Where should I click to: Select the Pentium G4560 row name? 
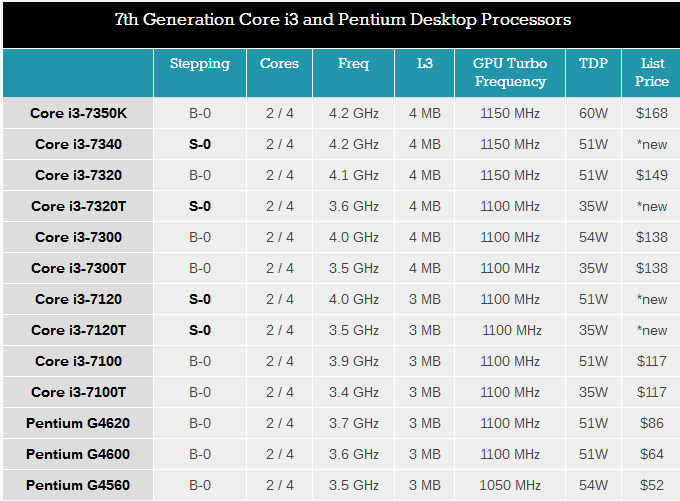(x=78, y=485)
